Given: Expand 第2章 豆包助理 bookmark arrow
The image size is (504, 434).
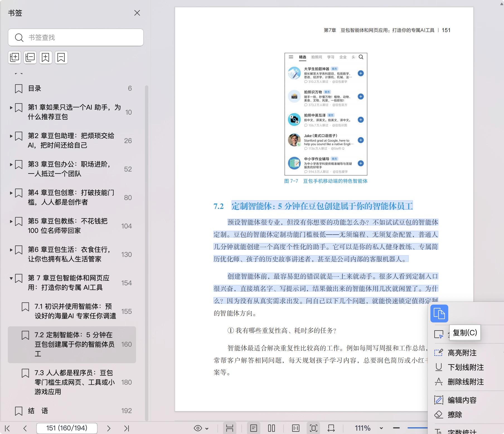Looking at the screenshot, I should pos(11,136).
